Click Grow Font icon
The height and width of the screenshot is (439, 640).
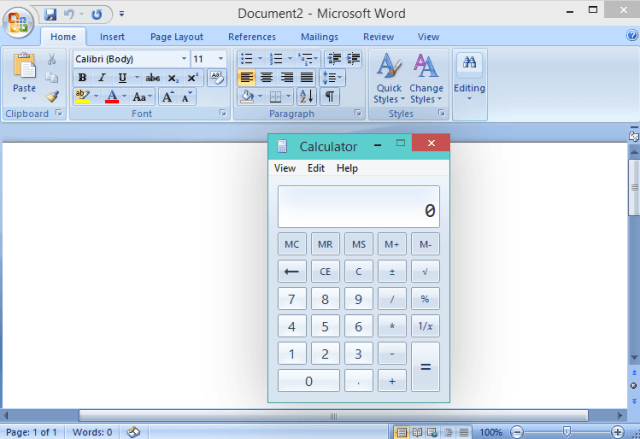point(168,97)
